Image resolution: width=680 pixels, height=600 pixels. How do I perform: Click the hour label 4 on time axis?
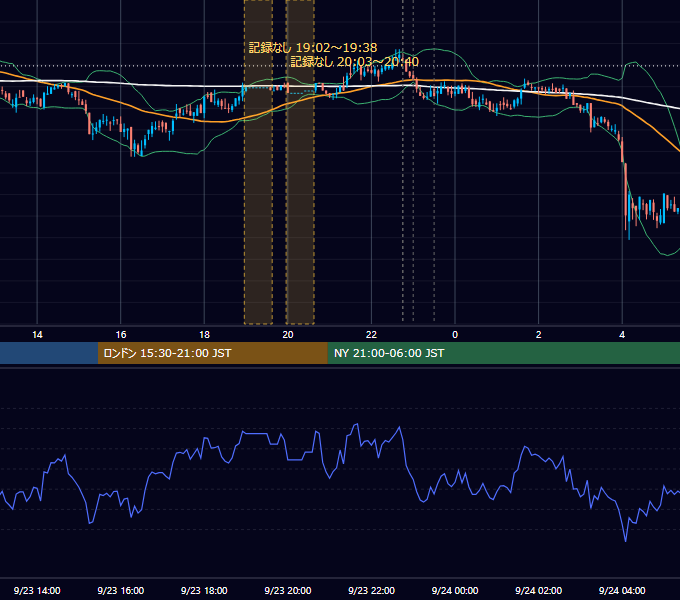[x=622, y=335]
